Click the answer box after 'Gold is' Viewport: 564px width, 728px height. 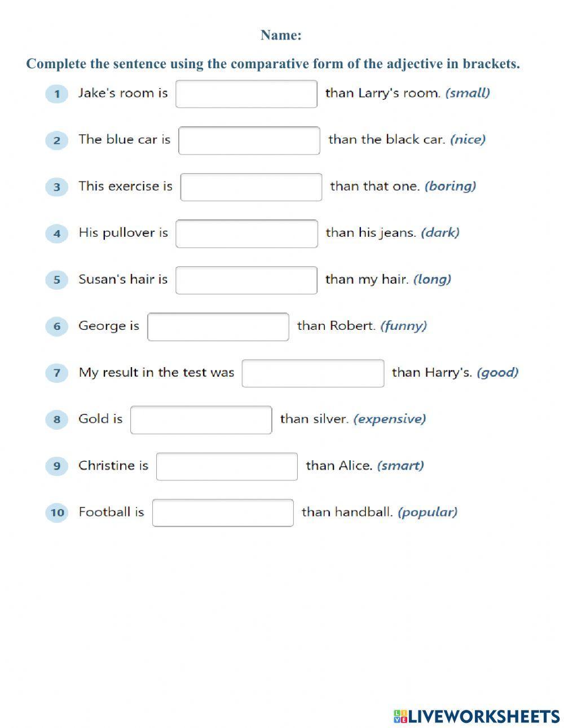click(x=201, y=420)
